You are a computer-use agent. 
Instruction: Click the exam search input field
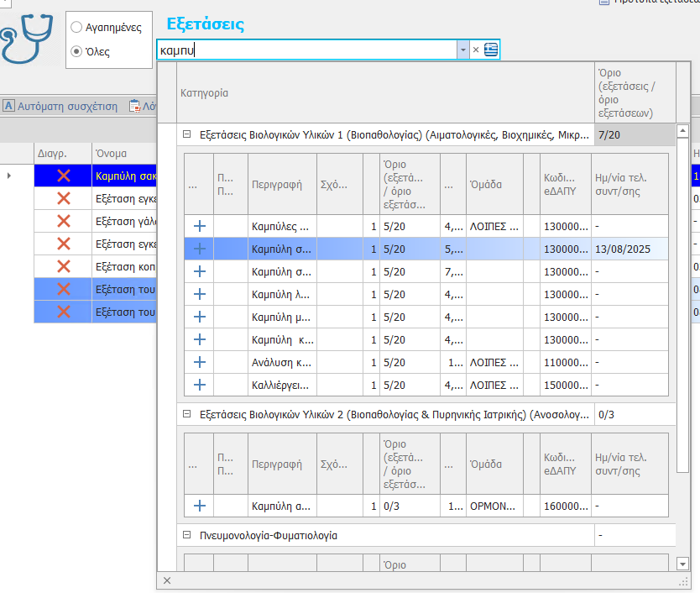tap(307, 50)
